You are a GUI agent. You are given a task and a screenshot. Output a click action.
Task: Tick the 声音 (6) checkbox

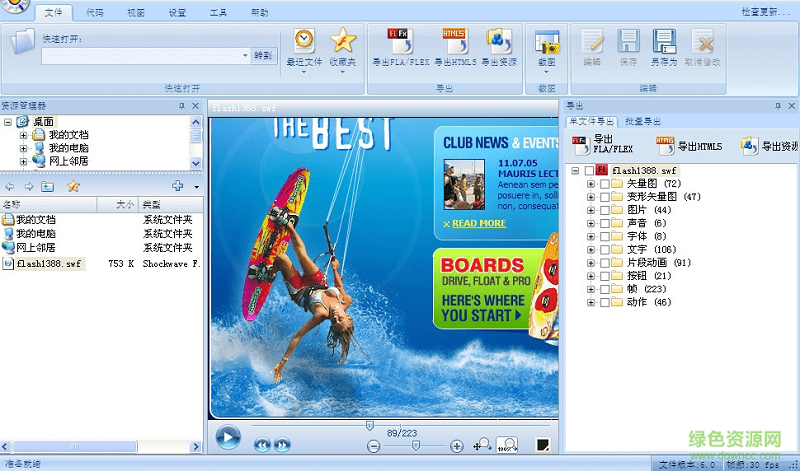pyautogui.click(x=605, y=224)
